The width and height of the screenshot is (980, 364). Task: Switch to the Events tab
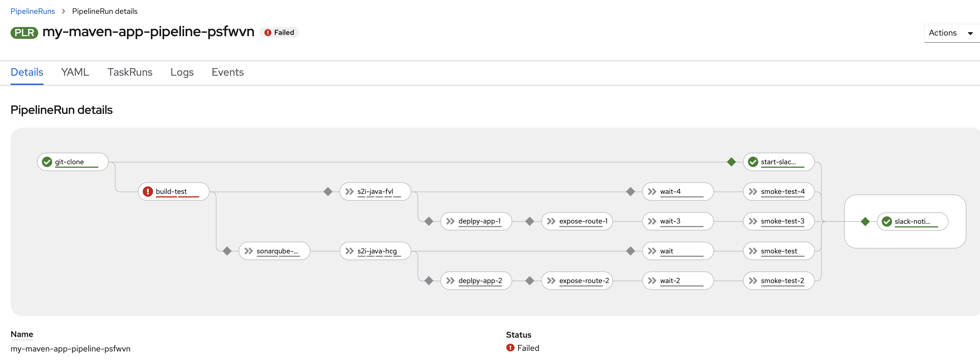(227, 72)
